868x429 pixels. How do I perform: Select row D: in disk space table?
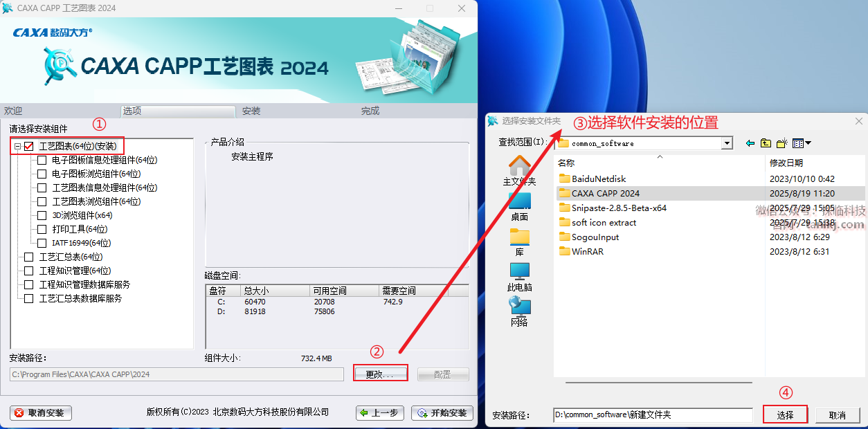(336, 311)
